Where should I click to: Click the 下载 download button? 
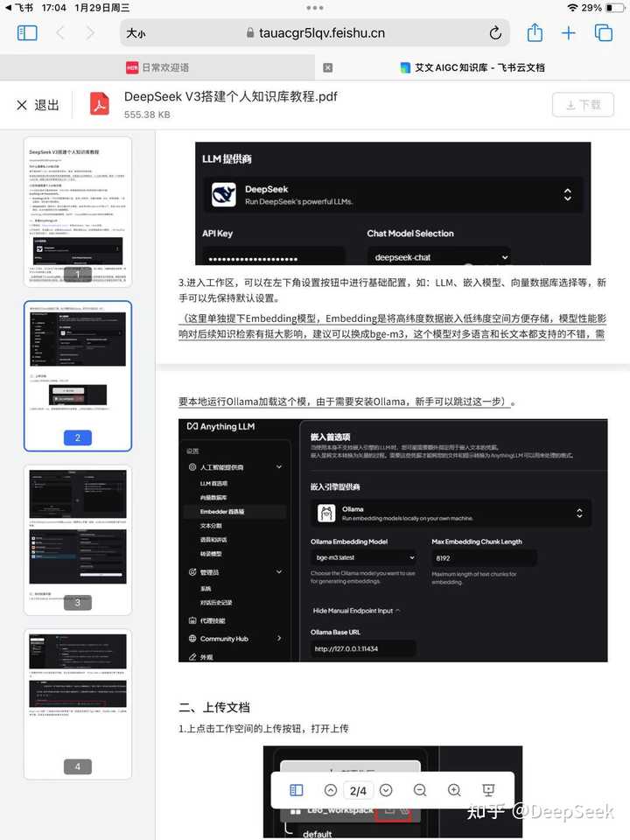pyautogui.click(x=583, y=104)
